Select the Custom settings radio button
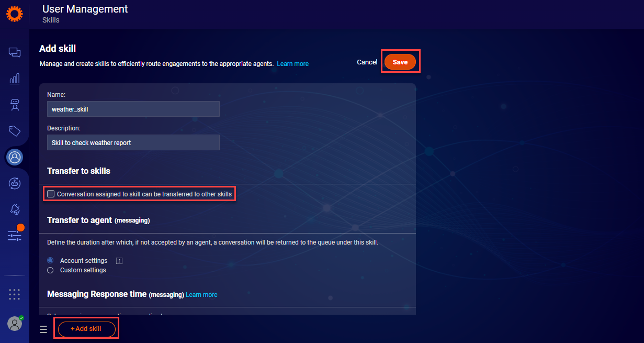The image size is (644, 343). click(x=51, y=270)
